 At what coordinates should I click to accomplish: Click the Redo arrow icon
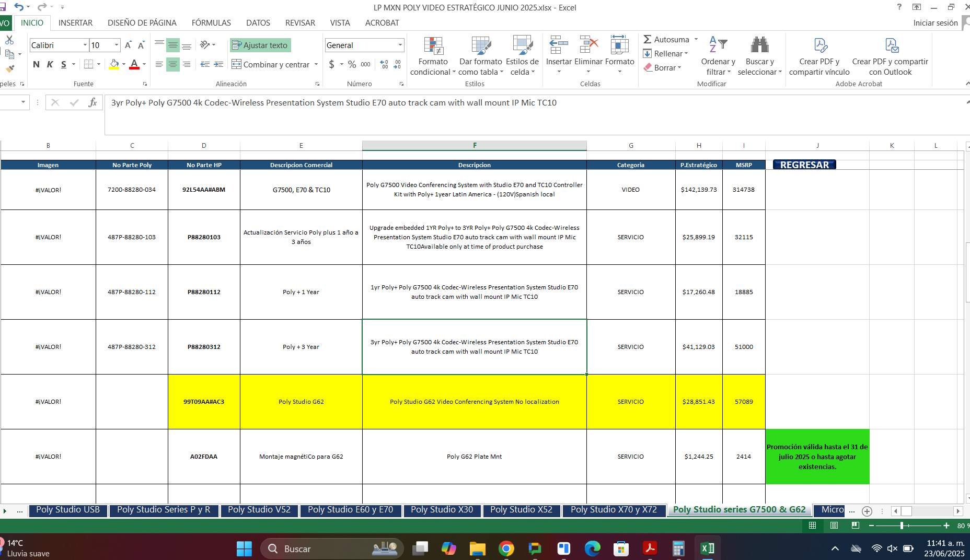(x=41, y=7)
